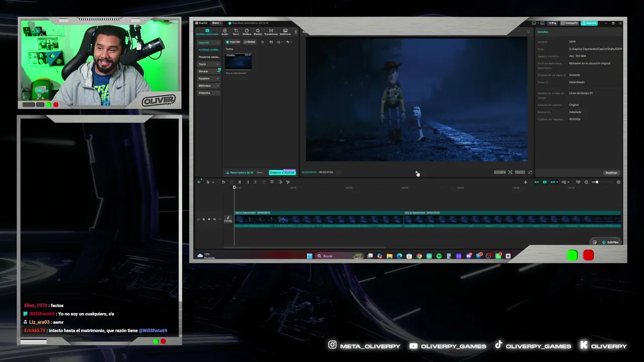Select the second 'Soy su basura.mp4' timeline clip
644x362 pixels.
pyautogui.click(x=513, y=219)
